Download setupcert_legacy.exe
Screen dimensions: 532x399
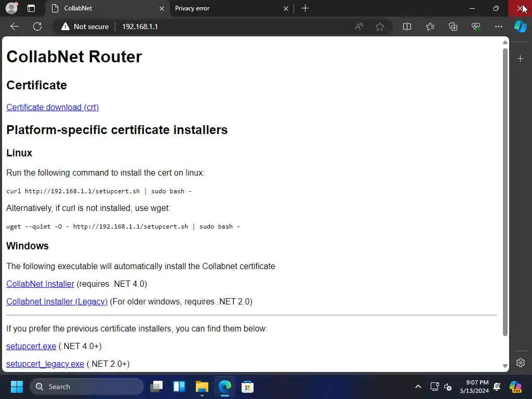point(45,364)
